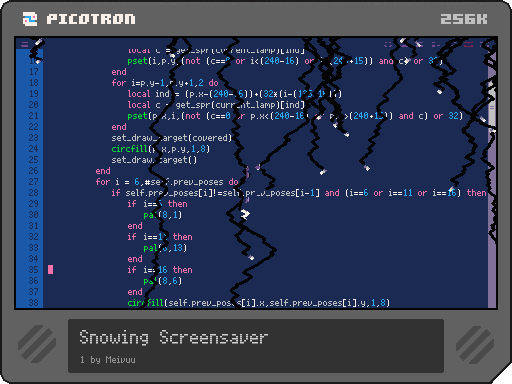Click the Picotron logo icon

(x=30, y=19)
